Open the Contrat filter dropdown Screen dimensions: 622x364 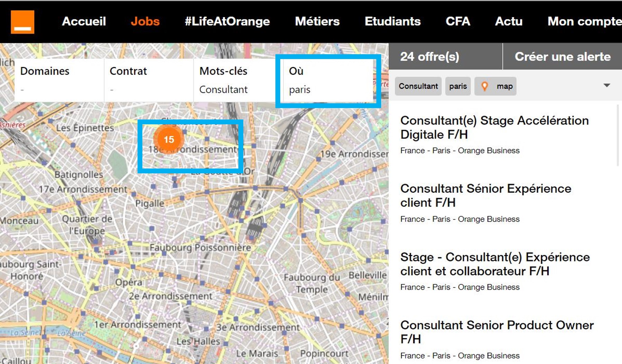(x=148, y=80)
